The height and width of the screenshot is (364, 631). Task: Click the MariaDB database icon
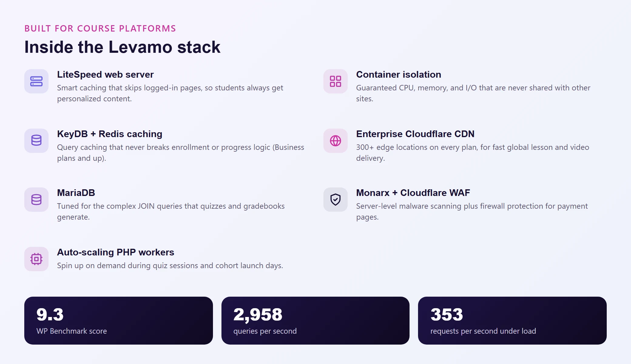(x=36, y=200)
